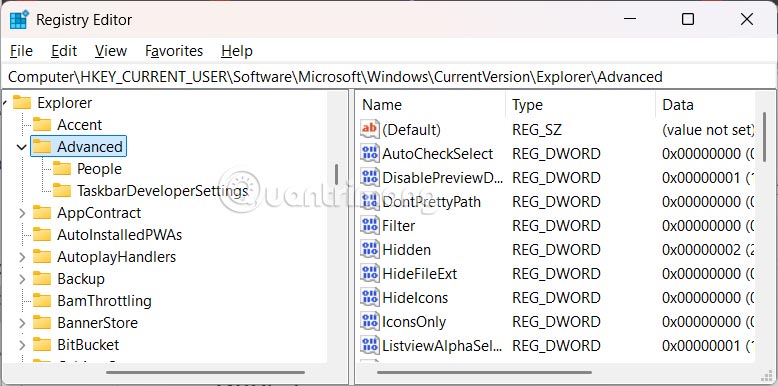778x386 pixels.
Task: Select the AutoCheckSelect value name
Action: [438, 154]
